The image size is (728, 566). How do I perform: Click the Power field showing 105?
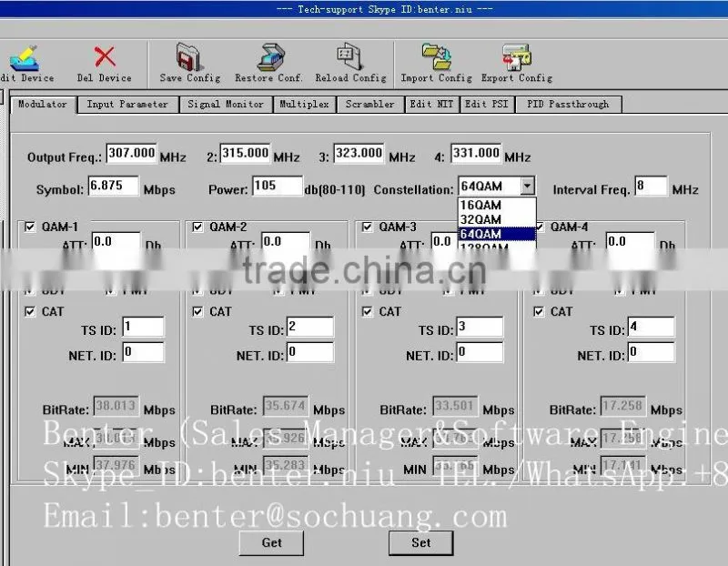point(278,186)
